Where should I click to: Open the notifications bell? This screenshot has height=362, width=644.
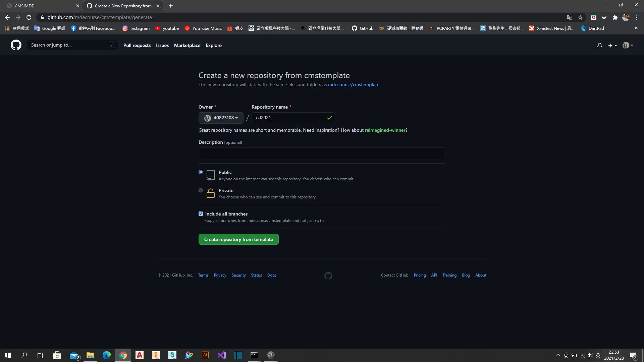599,45
